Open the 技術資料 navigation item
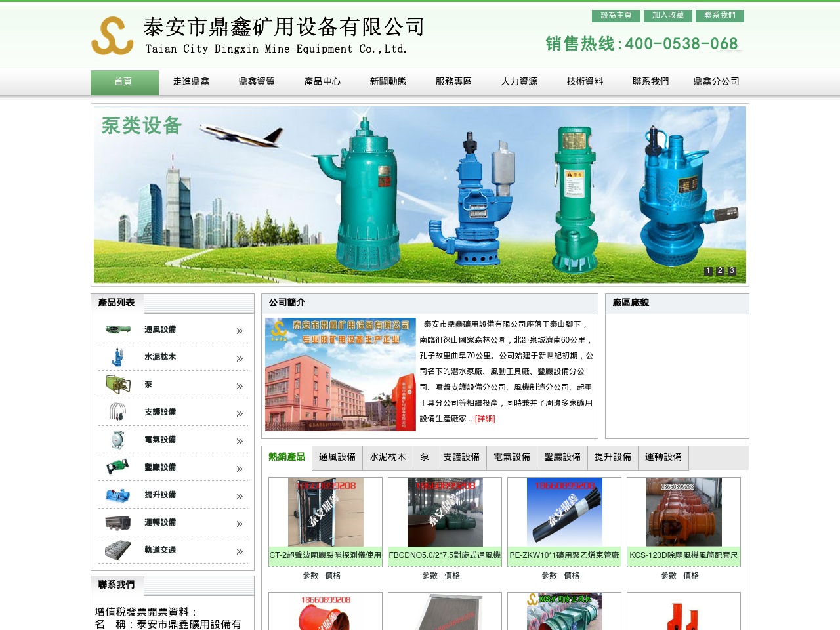The height and width of the screenshot is (630, 840). (x=585, y=82)
